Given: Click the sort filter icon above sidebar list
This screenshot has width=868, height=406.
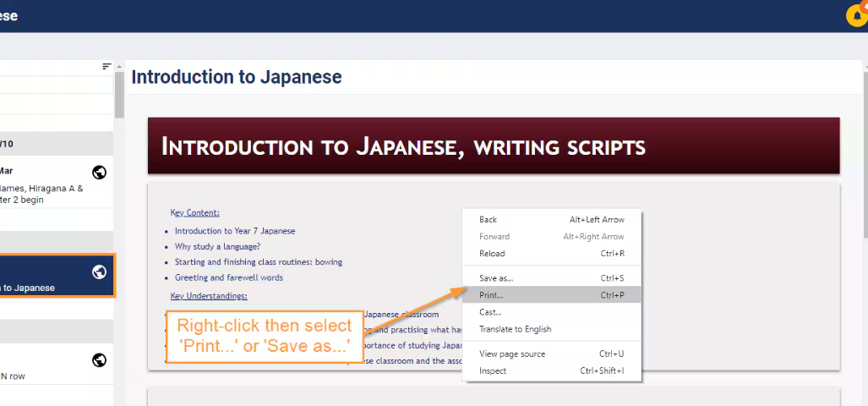Looking at the screenshot, I should click(106, 67).
